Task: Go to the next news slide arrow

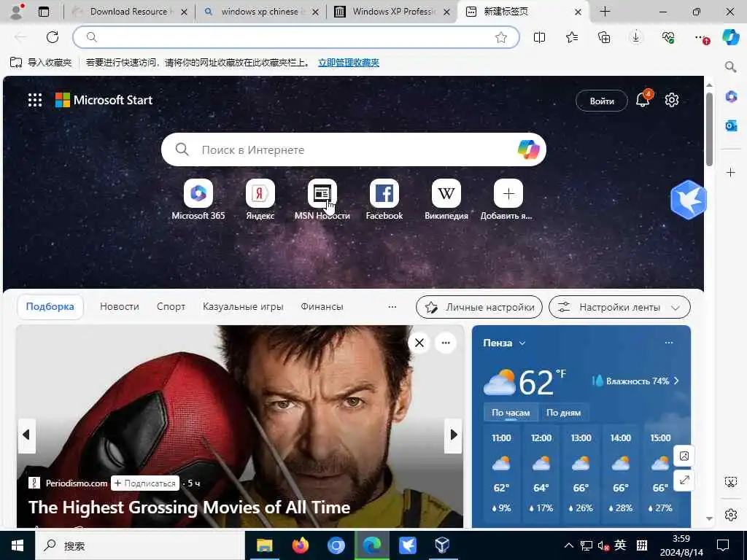Action: pos(453,435)
